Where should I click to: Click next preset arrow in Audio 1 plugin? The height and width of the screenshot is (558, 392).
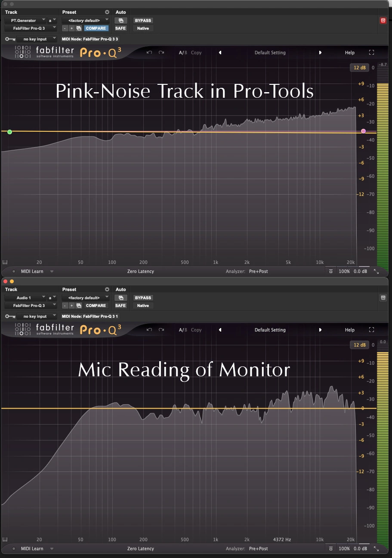click(x=320, y=330)
